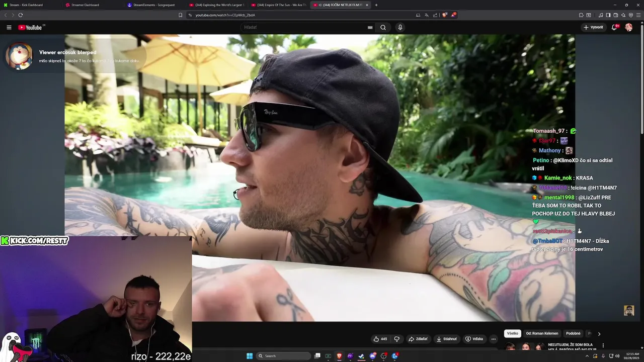Dislike the video with thumbs down
The width and height of the screenshot is (644, 362).
(x=396, y=339)
